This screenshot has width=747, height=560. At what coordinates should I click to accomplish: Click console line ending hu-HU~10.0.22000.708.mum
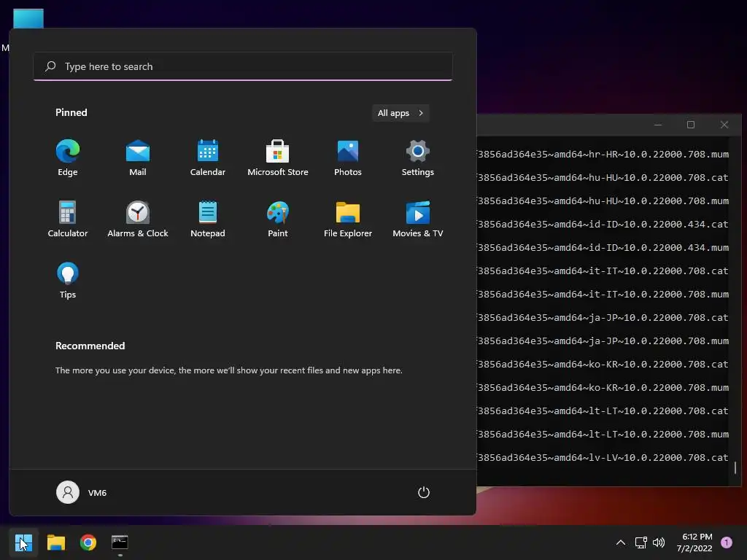tap(603, 201)
